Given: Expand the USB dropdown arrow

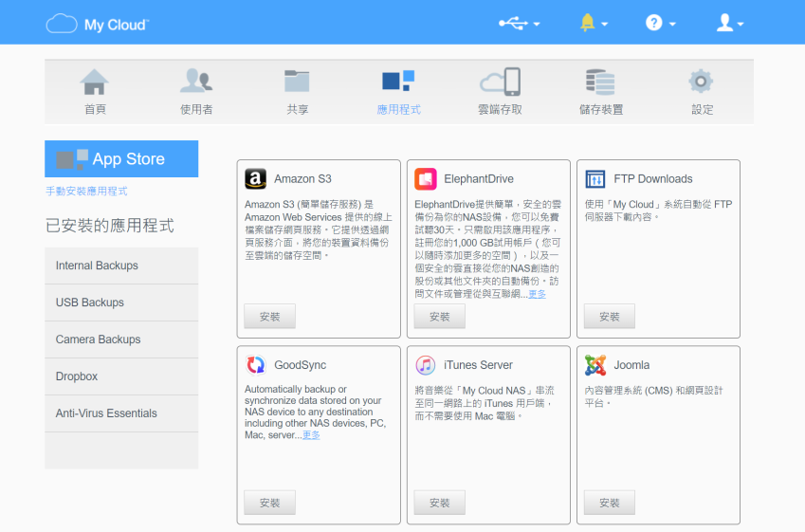Looking at the screenshot, I should (x=537, y=24).
